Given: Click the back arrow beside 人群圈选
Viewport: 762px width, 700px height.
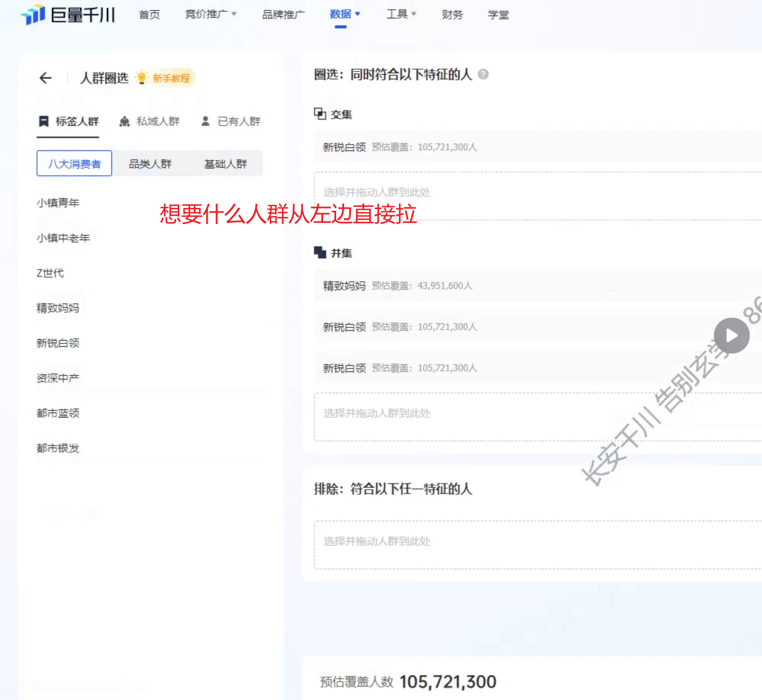Looking at the screenshot, I should (46, 78).
